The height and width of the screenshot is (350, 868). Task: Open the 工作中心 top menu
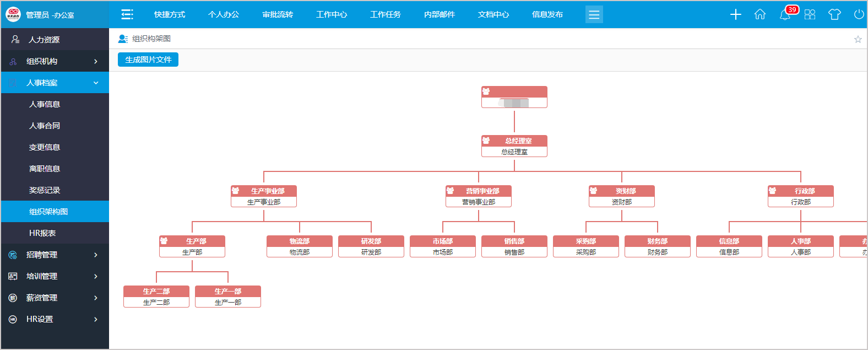point(332,14)
